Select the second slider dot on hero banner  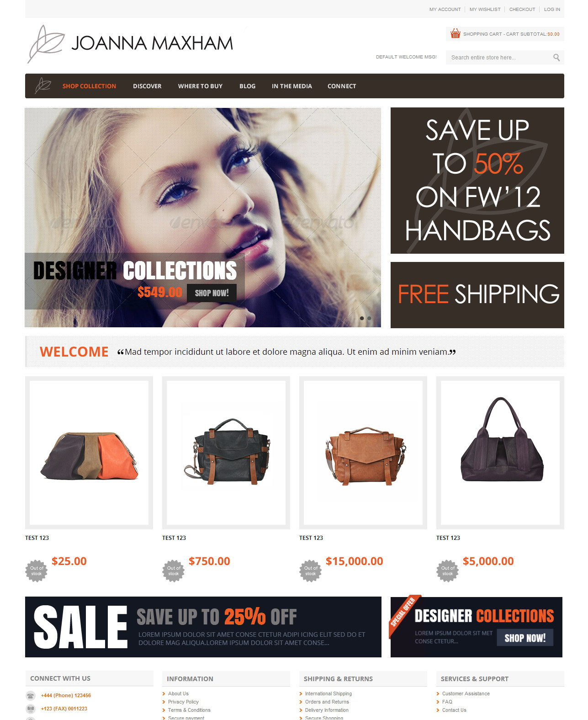(369, 318)
